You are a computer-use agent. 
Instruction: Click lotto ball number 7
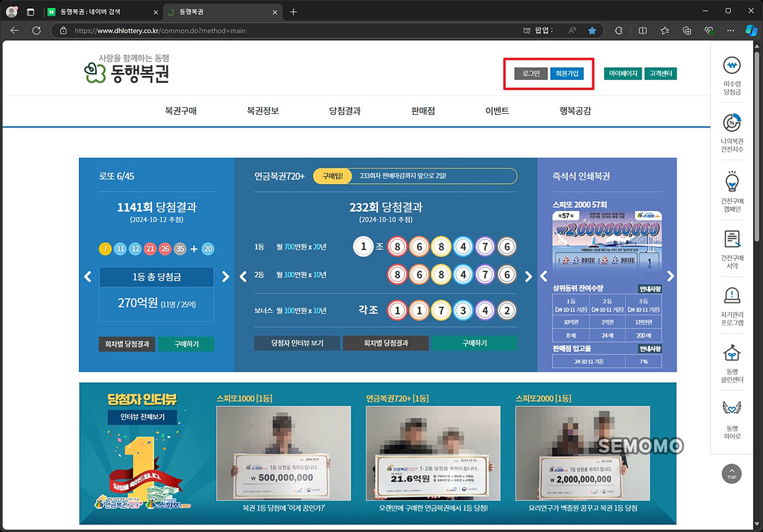pyautogui.click(x=105, y=249)
